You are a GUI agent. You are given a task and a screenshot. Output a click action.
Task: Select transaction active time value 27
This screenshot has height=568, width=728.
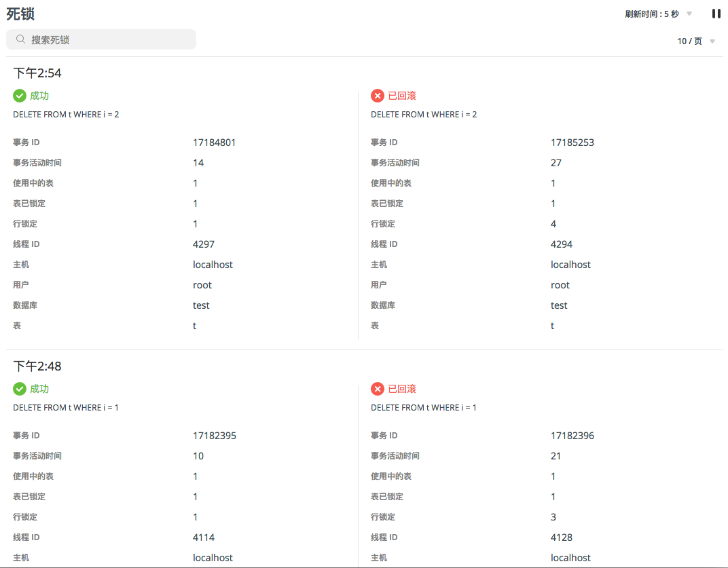click(x=556, y=163)
